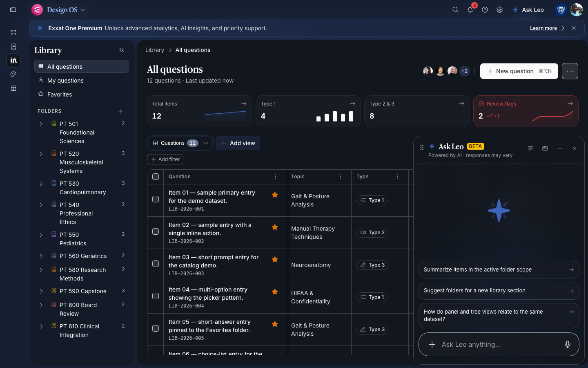Open the Type 1 stats card
This screenshot has width=588, height=368.
tap(308, 111)
